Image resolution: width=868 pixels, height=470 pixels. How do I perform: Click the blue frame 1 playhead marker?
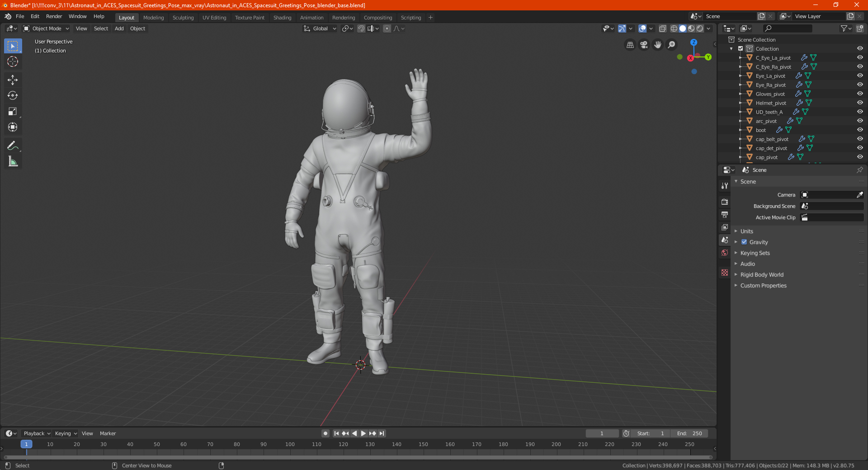(x=26, y=444)
